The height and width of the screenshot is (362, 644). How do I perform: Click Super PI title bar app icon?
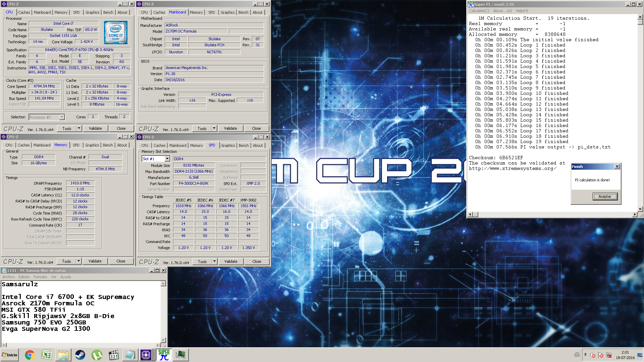pyautogui.click(x=471, y=4)
